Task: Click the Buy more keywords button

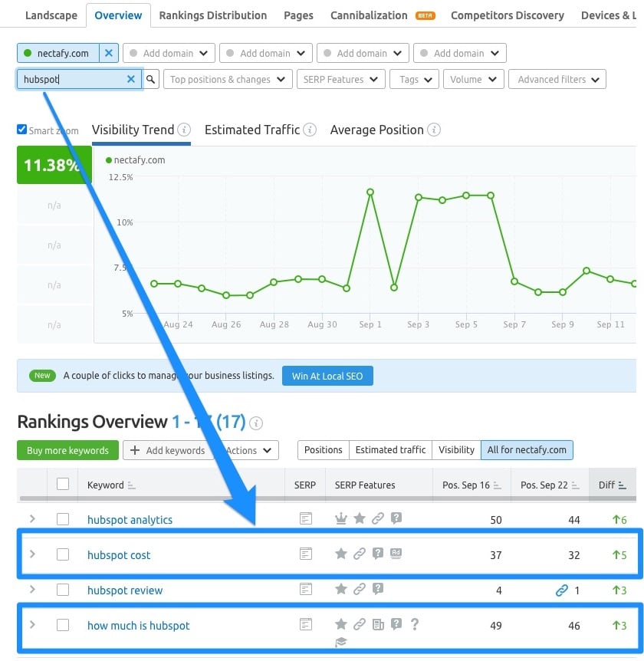Action: pyautogui.click(x=67, y=450)
